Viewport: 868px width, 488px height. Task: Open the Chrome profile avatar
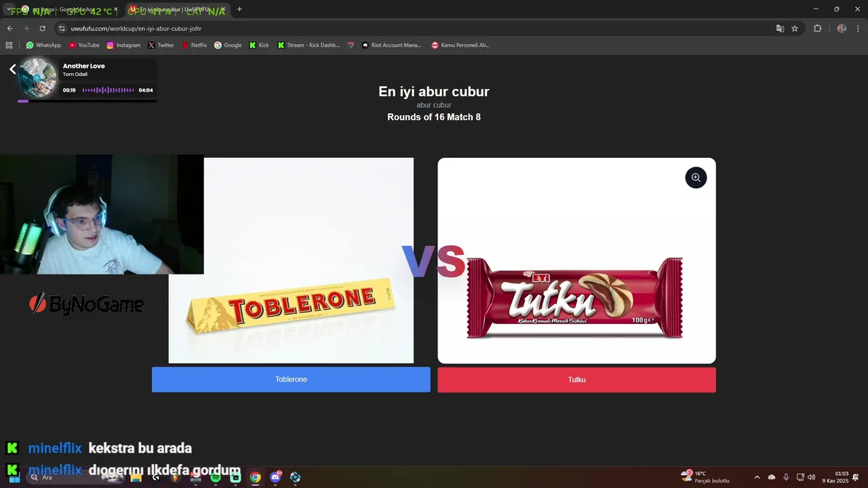[x=842, y=28]
